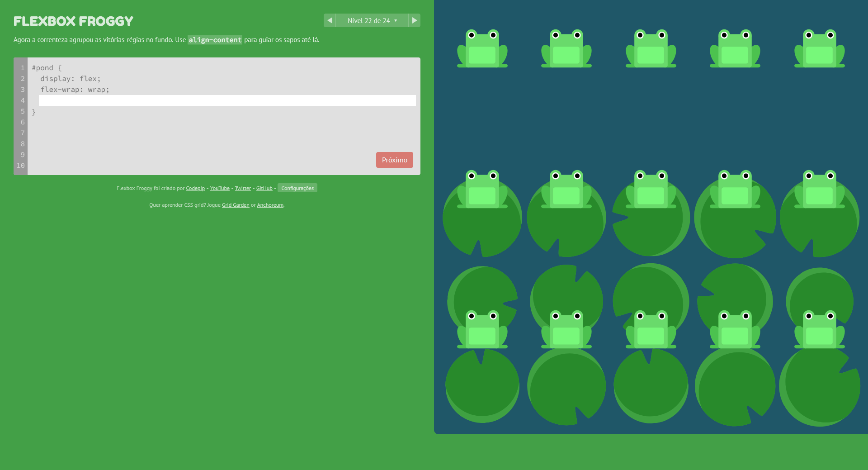Click the Próximo button

tap(394, 160)
